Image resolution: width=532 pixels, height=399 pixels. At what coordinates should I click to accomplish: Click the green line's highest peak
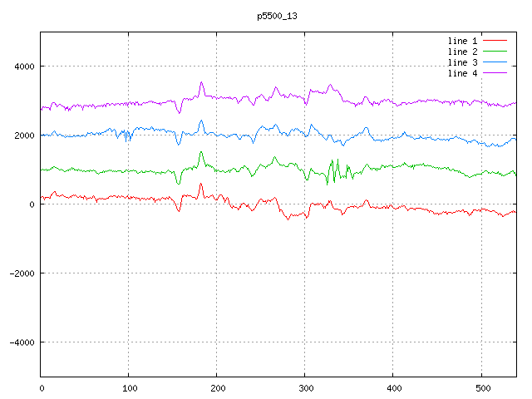(201, 152)
